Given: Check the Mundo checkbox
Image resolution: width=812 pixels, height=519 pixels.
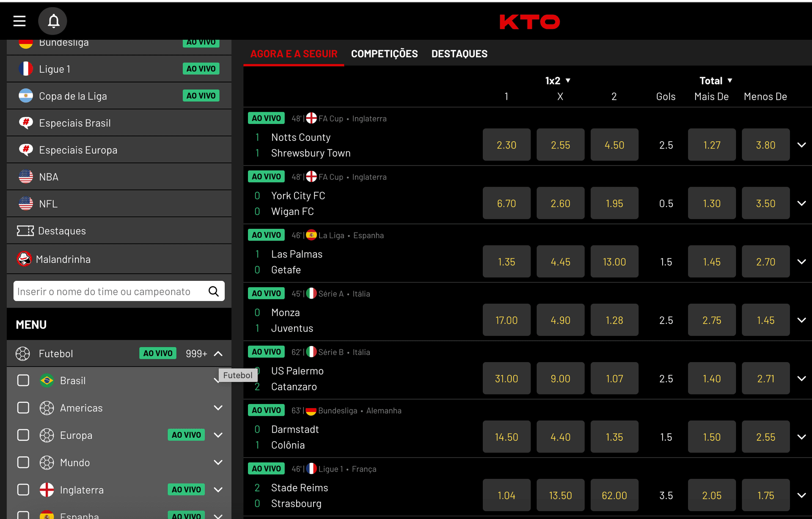Looking at the screenshot, I should [x=23, y=462].
